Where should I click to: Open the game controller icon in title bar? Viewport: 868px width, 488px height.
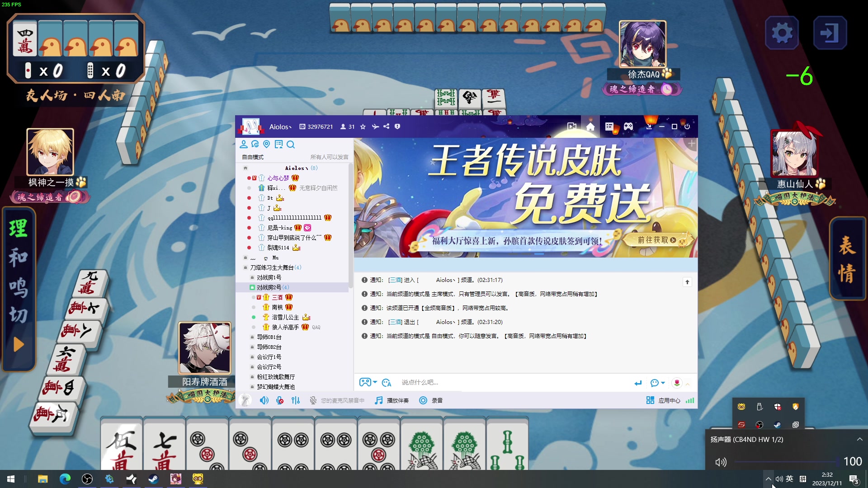tap(628, 127)
